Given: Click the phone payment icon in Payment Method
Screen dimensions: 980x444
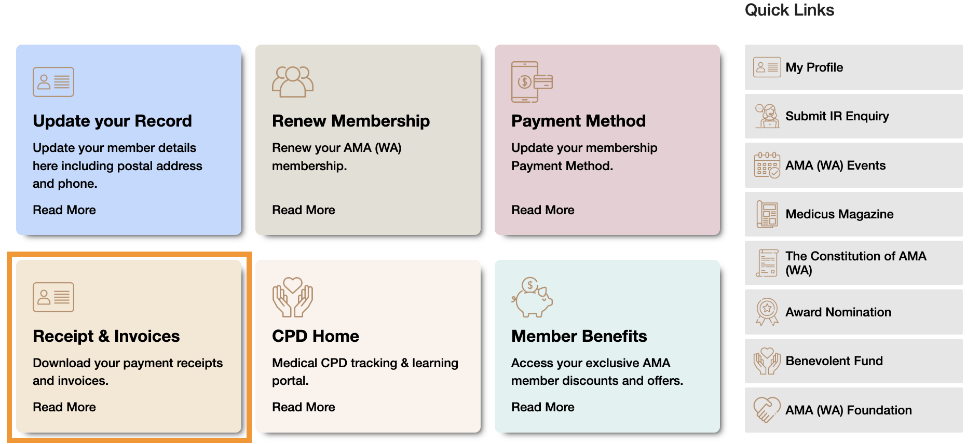Looking at the screenshot, I should pos(532,82).
